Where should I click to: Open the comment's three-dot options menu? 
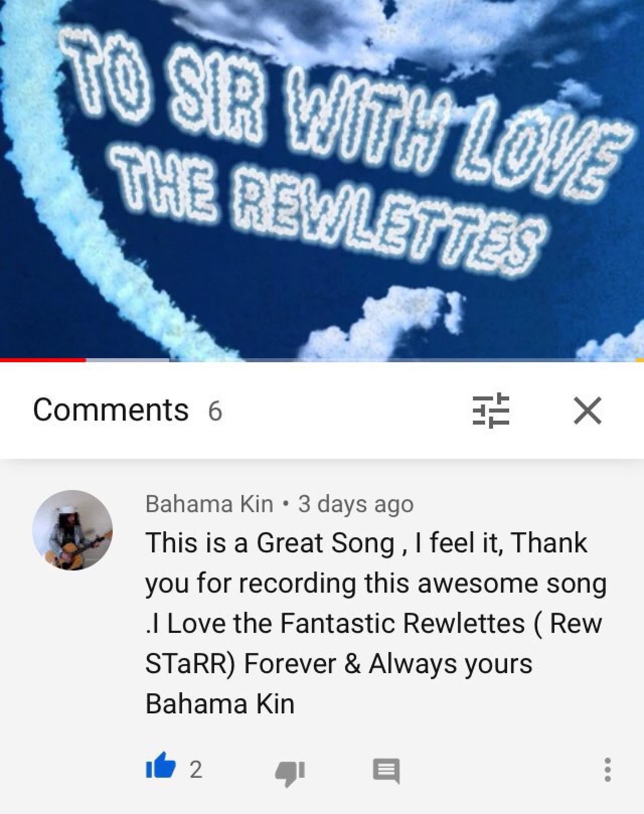click(x=607, y=770)
